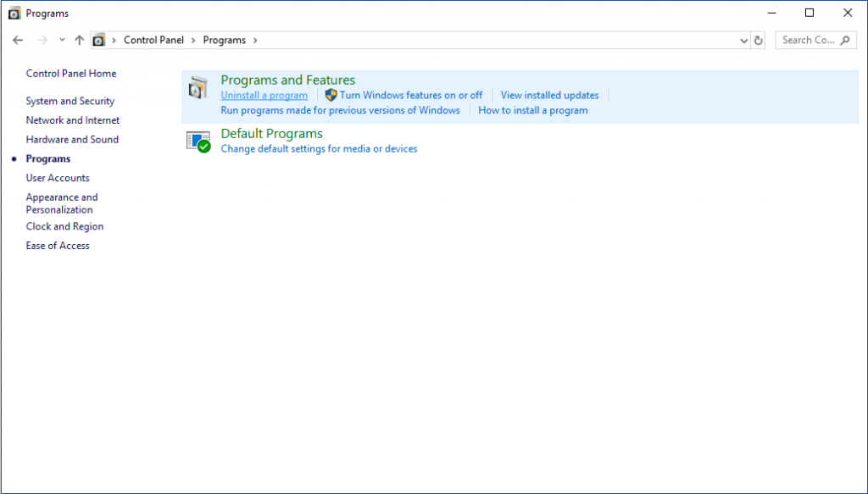868x494 pixels.
Task: Open Clock and Region category
Action: click(64, 226)
